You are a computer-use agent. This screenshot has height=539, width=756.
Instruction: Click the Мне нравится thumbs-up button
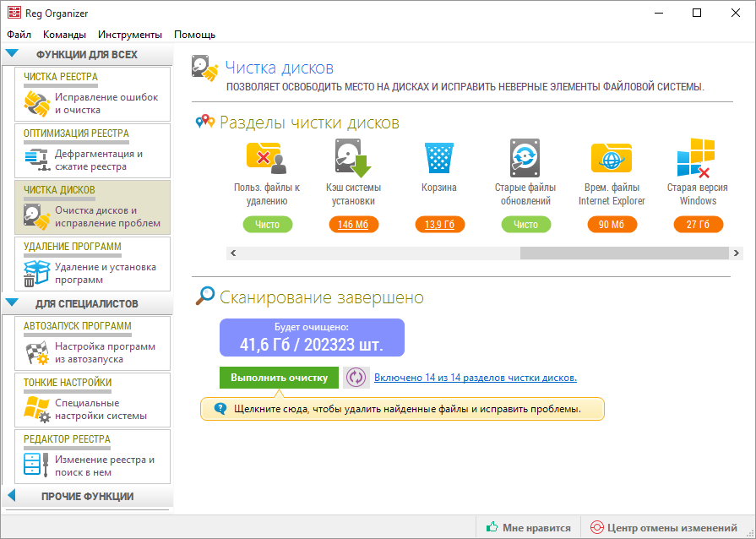528,527
